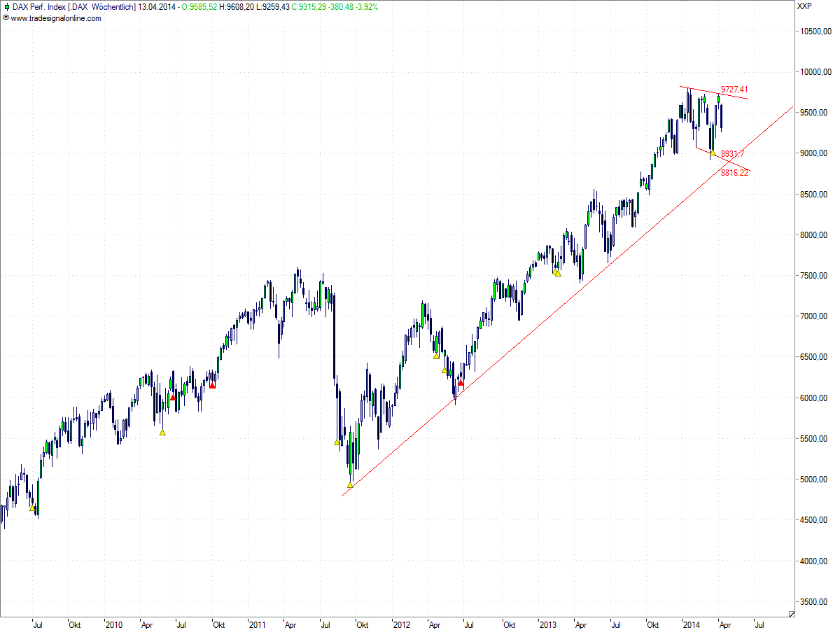
Task: Select the yellow triangle marker at the 2011 crash low
Action: (350, 484)
